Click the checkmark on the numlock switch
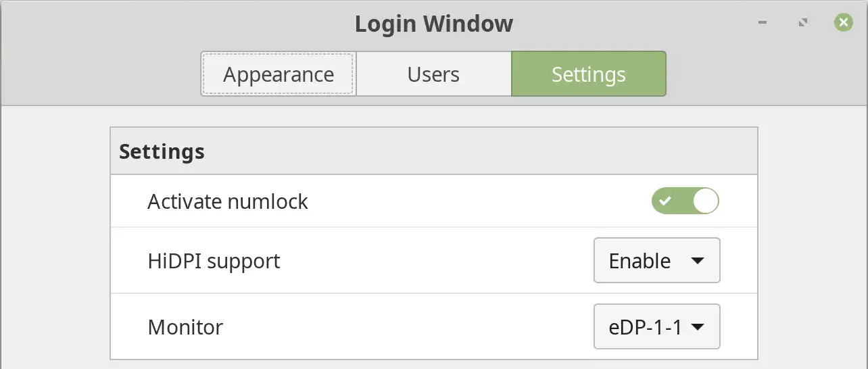The width and height of the screenshot is (868, 369). (666, 201)
